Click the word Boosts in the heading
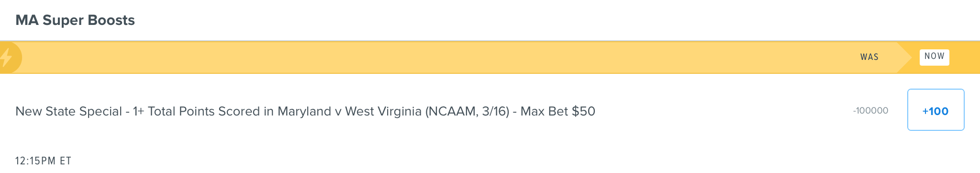 [x=113, y=20]
